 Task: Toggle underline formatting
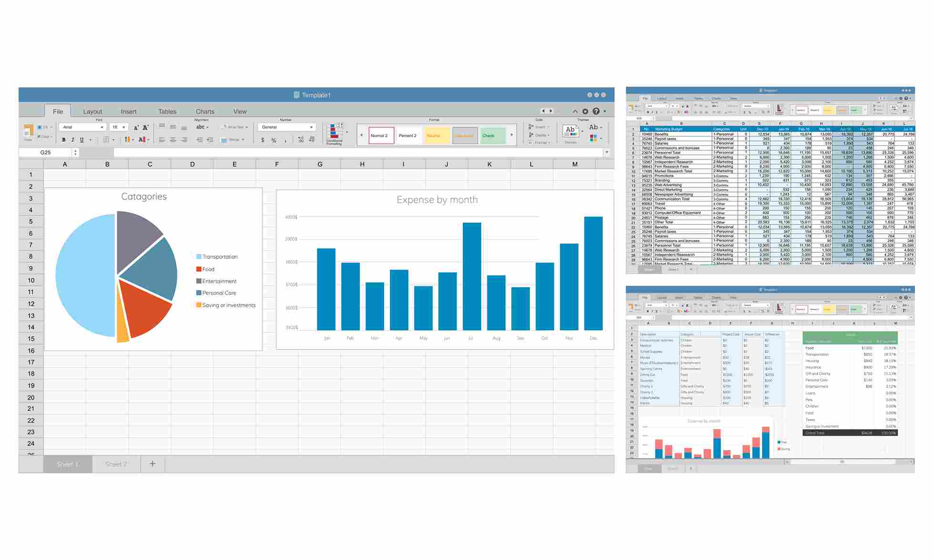tap(81, 140)
